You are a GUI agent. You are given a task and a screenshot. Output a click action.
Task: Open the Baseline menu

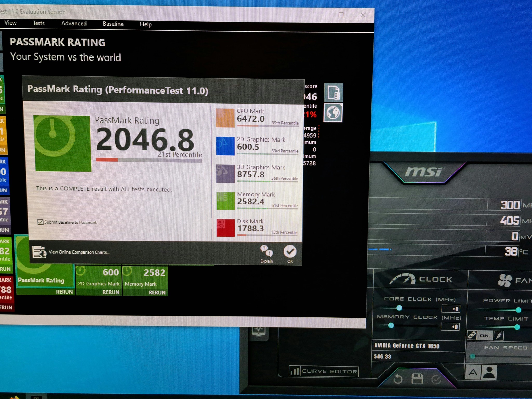point(113,24)
